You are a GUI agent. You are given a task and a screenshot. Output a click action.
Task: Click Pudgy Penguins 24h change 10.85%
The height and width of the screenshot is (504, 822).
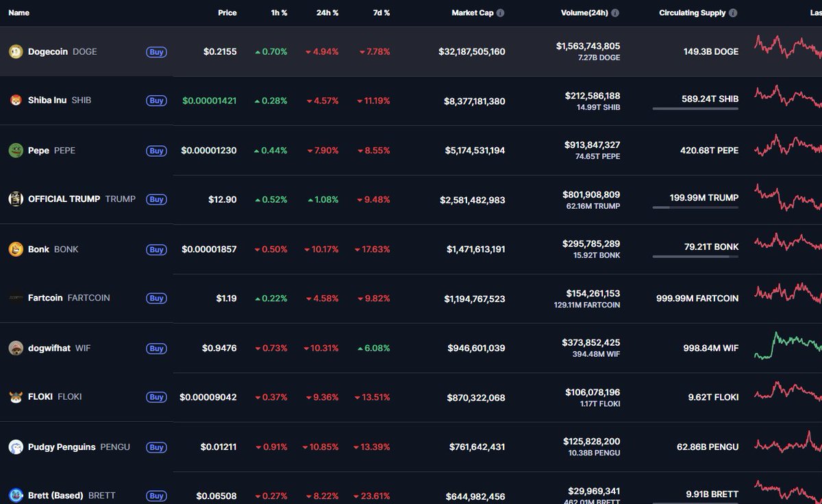coord(321,447)
